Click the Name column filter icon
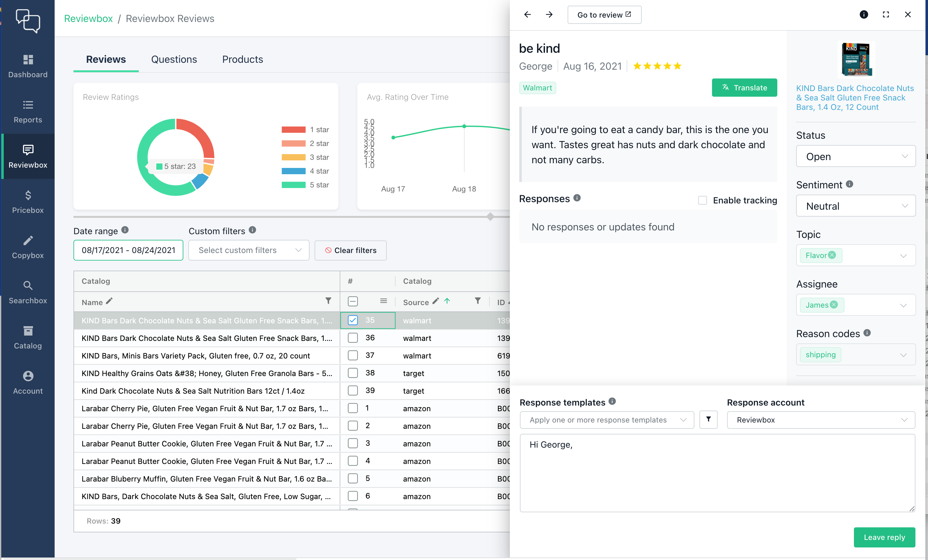This screenshot has width=928, height=560. point(328,301)
